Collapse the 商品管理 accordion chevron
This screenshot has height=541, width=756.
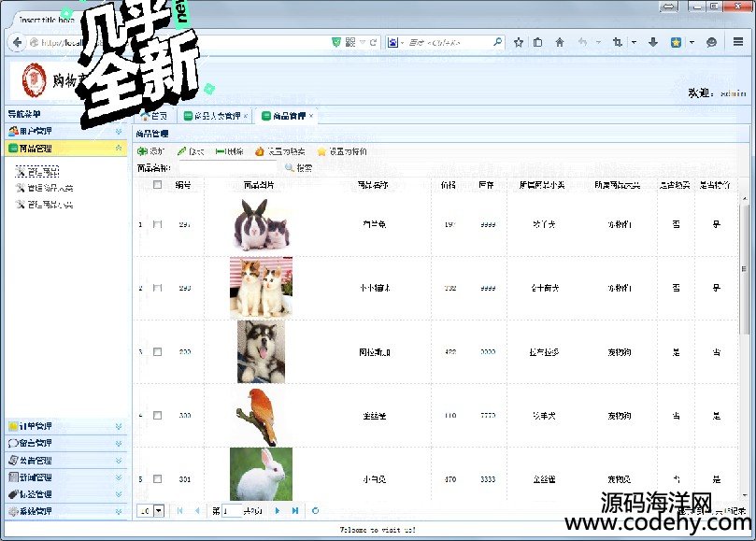(x=119, y=148)
